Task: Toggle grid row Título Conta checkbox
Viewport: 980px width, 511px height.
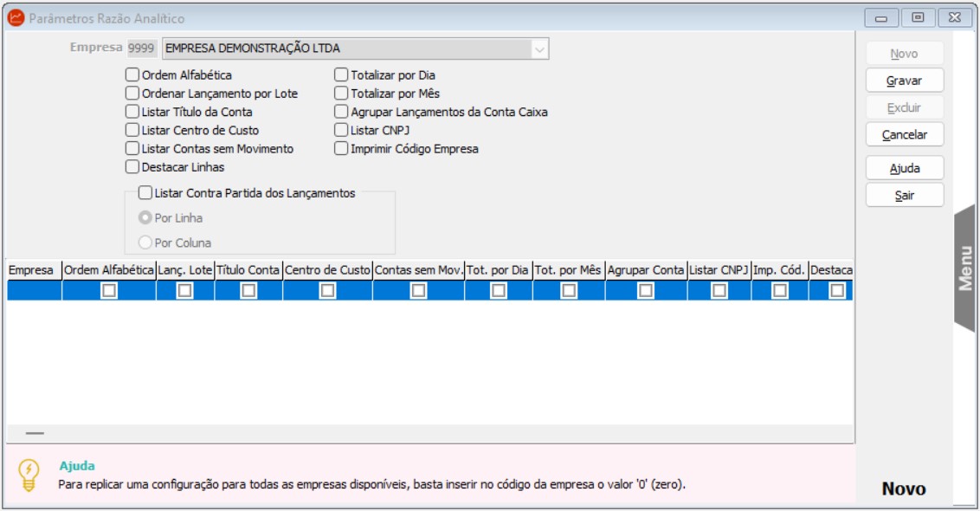Action: pos(248,291)
